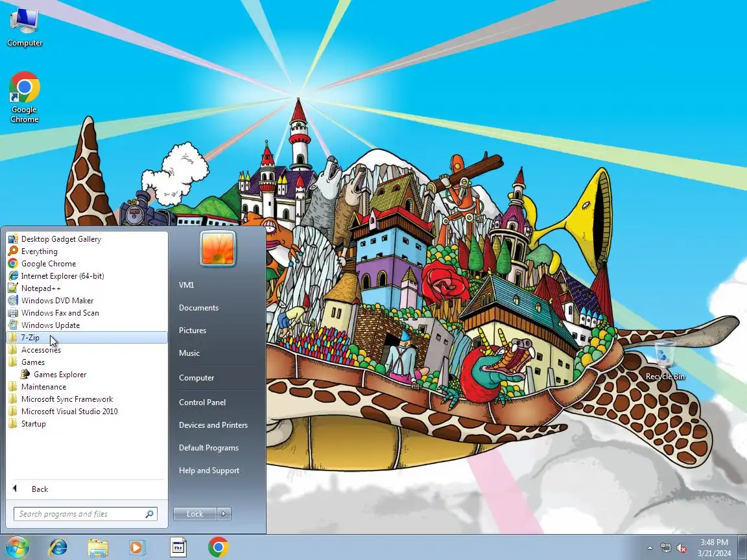The width and height of the screenshot is (747, 560).
Task: Open Devices and Printers
Action: point(218,425)
